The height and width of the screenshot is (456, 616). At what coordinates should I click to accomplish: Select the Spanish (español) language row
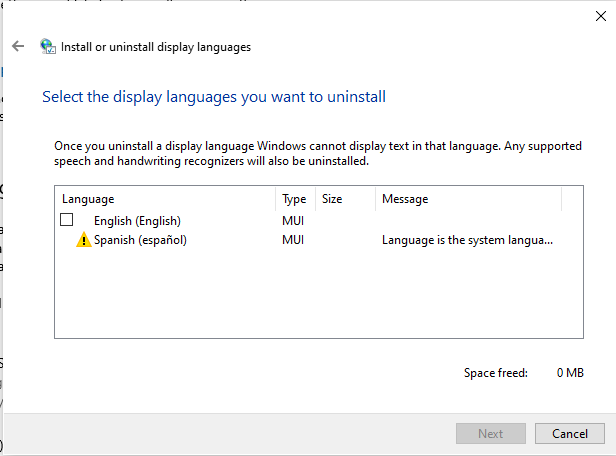click(308, 240)
